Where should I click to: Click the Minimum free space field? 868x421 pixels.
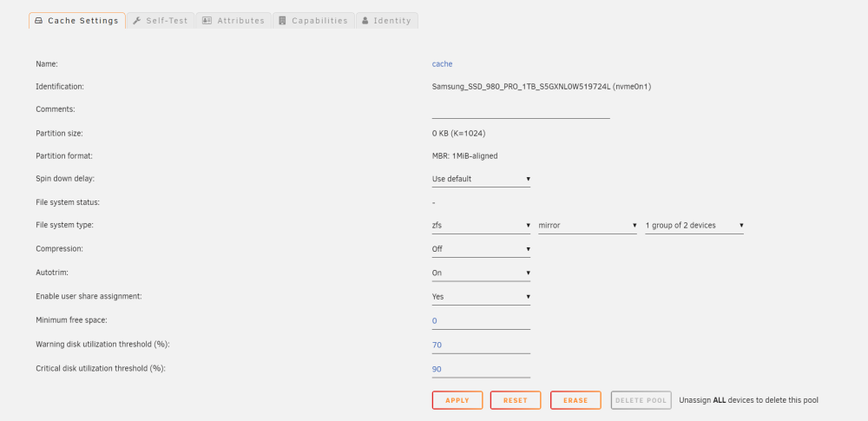pyautogui.click(x=481, y=320)
